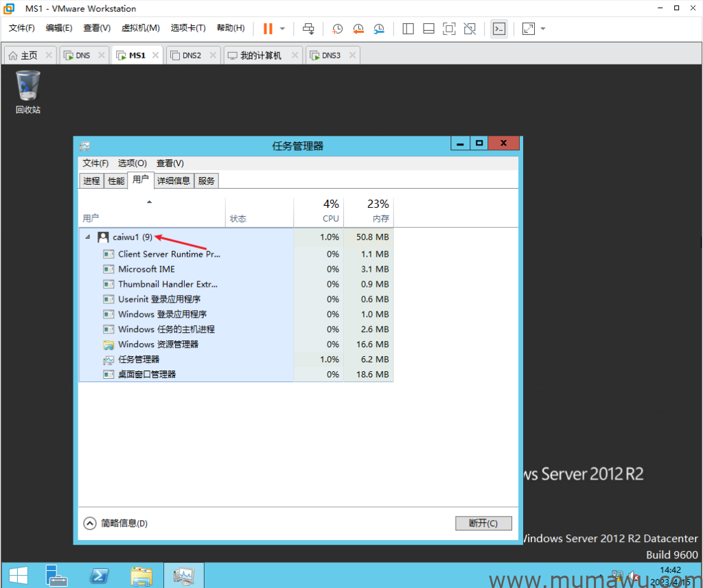
Task: Select Thumbnail Handler Extr... process row
Action: pyautogui.click(x=236, y=284)
